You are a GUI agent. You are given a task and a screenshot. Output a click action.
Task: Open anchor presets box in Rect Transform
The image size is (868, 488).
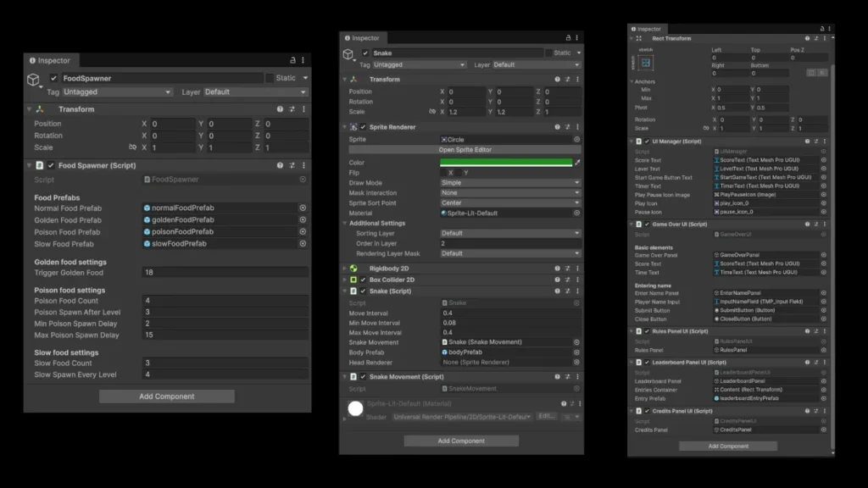coord(645,63)
